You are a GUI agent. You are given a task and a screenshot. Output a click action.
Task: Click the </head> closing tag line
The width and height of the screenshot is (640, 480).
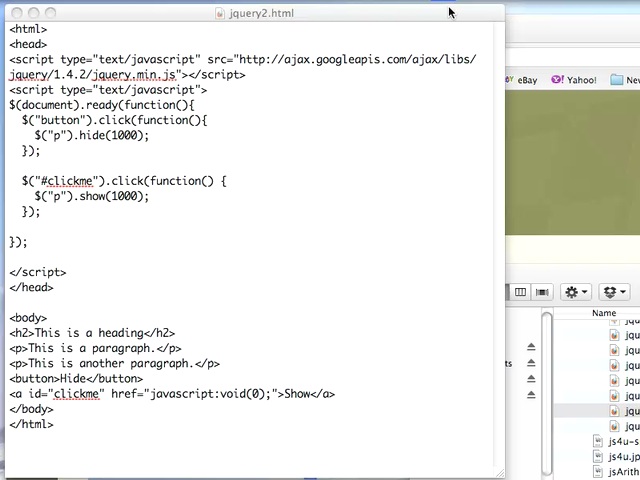tap(31, 287)
